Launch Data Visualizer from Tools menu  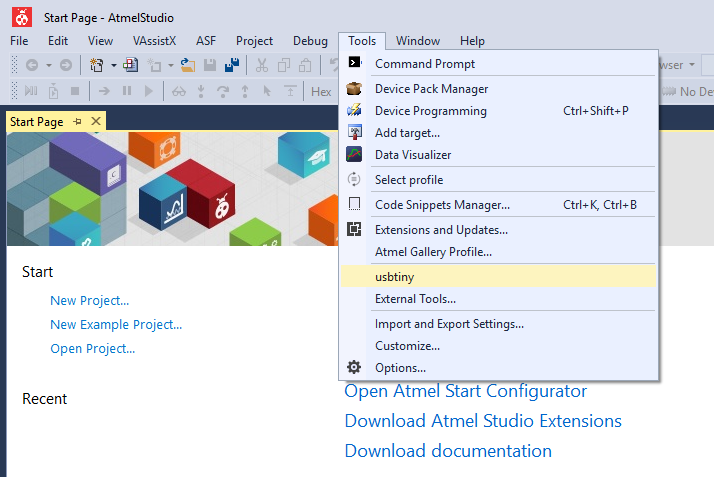pos(498,155)
